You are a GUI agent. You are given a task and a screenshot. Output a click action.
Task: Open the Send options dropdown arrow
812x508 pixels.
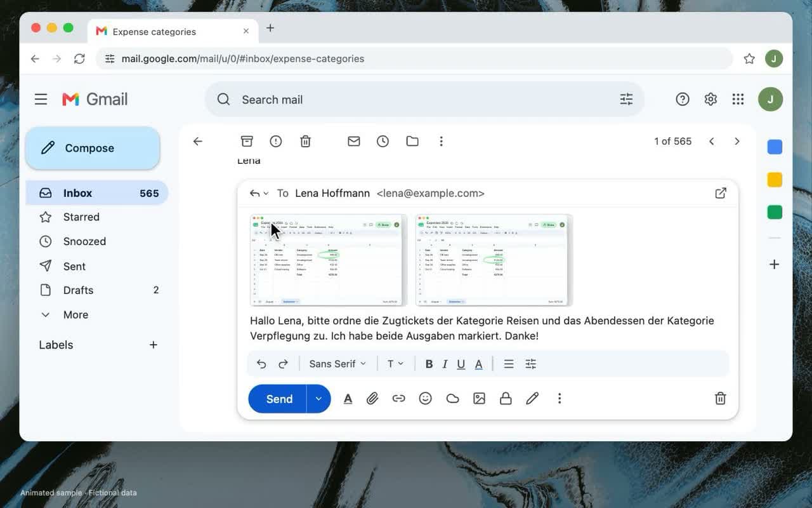(x=318, y=399)
